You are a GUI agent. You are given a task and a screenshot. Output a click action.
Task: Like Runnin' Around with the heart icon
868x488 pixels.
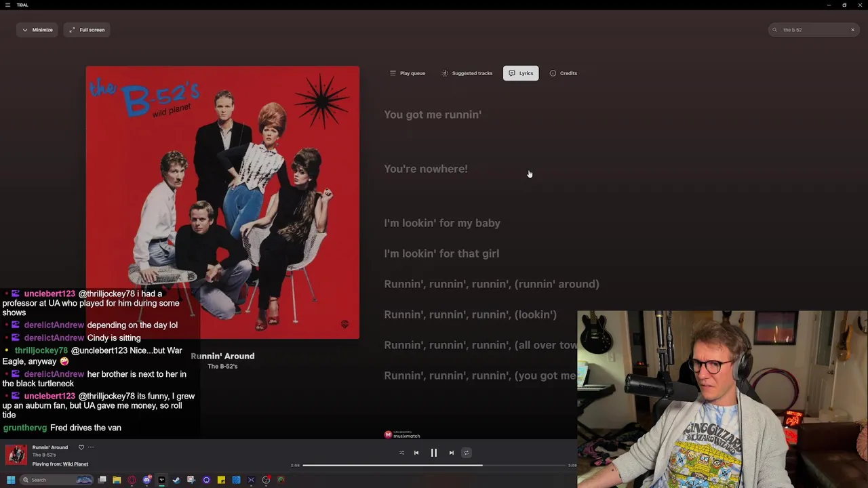[81, 447]
